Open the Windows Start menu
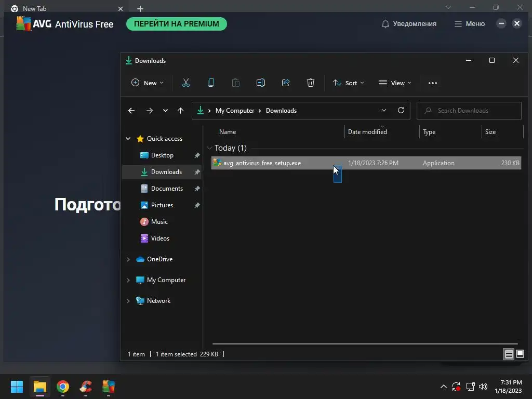Viewport: 532px width, 399px height. click(17, 387)
